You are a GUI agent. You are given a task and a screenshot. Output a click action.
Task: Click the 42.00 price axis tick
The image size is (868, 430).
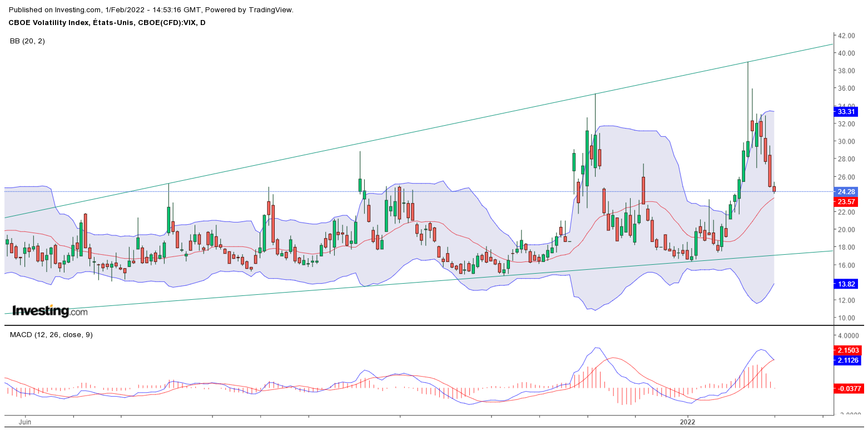[846, 36]
